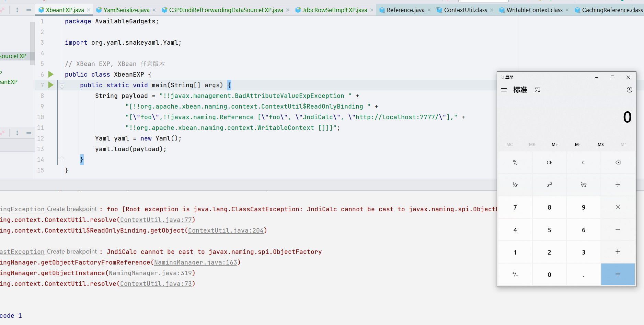This screenshot has height=325, width=644.
Task: Collapse the main method code fold marker
Action: tap(62, 85)
